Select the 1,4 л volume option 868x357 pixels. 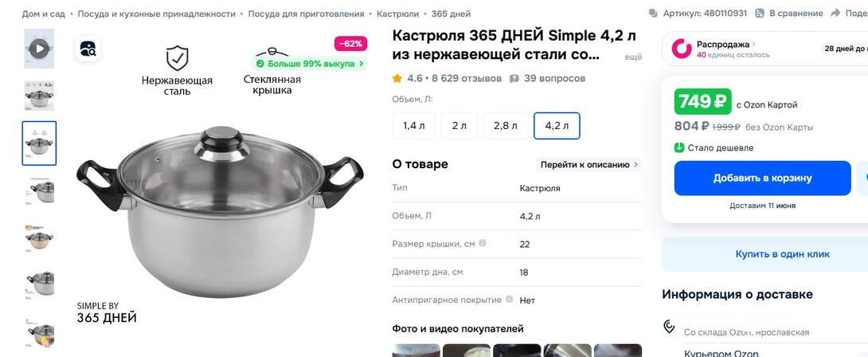click(414, 126)
